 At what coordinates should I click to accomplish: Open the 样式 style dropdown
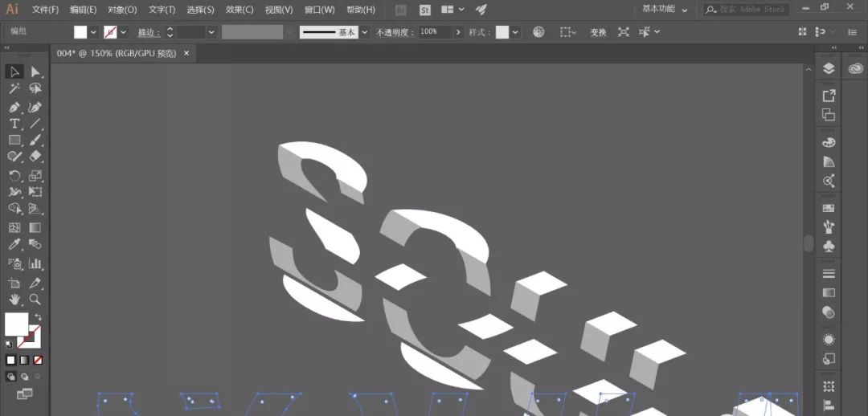pyautogui.click(x=515, y=32)
